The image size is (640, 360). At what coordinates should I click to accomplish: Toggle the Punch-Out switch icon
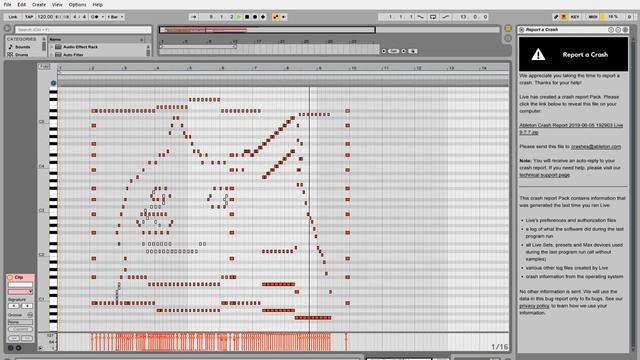tap(446, 17)
